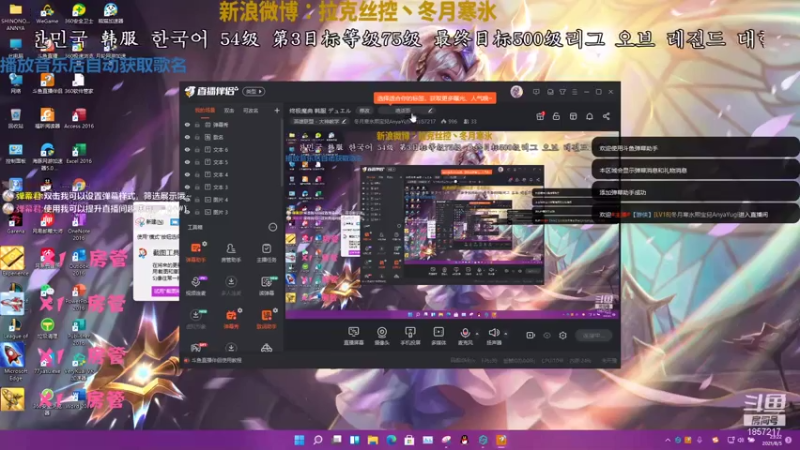Hide the 文本 4 source layer
Image resolution: width=800 pixels, height=450 pixels.
[x=187, y=174]
